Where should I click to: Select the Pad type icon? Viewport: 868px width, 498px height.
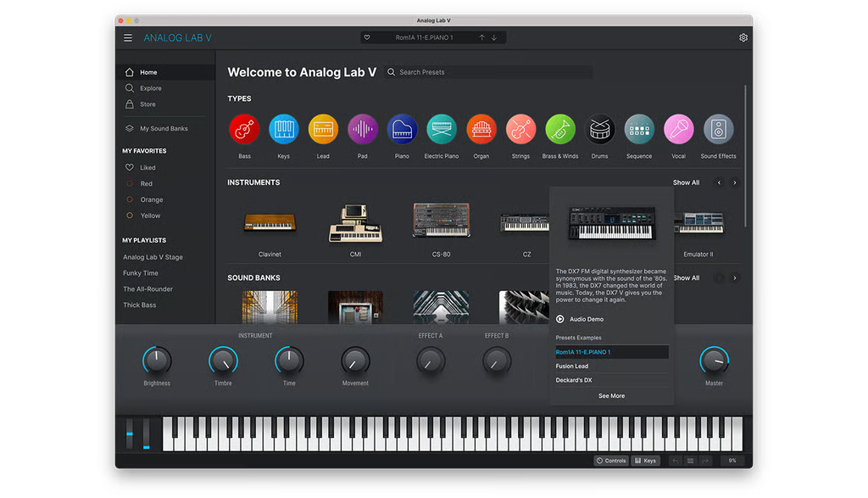[x=363, y=130]
